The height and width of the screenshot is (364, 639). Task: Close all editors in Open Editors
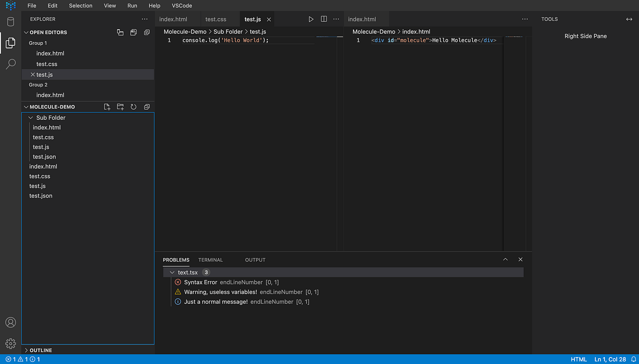point(146,32)
